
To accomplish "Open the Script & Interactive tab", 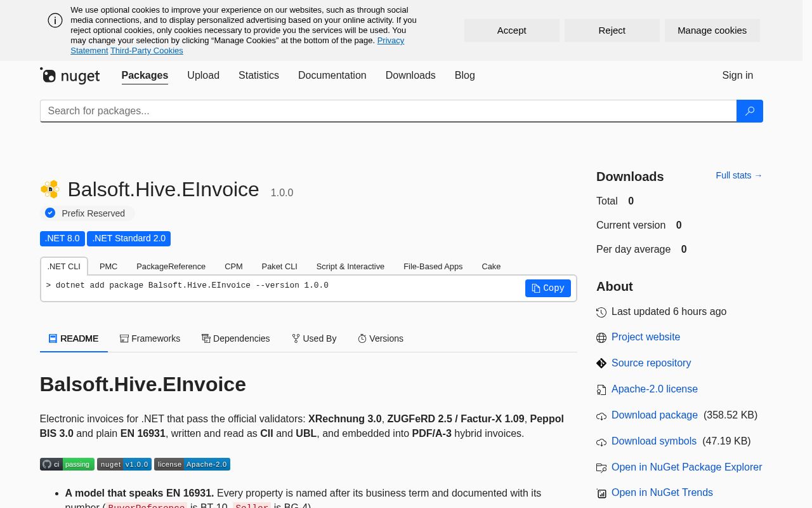I will click(x=350, y=266).
